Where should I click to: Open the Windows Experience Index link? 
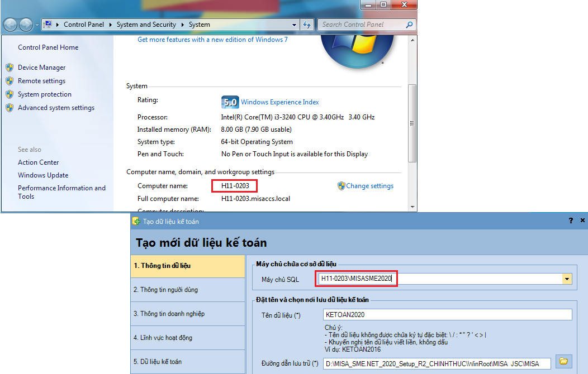click(280, 102)
